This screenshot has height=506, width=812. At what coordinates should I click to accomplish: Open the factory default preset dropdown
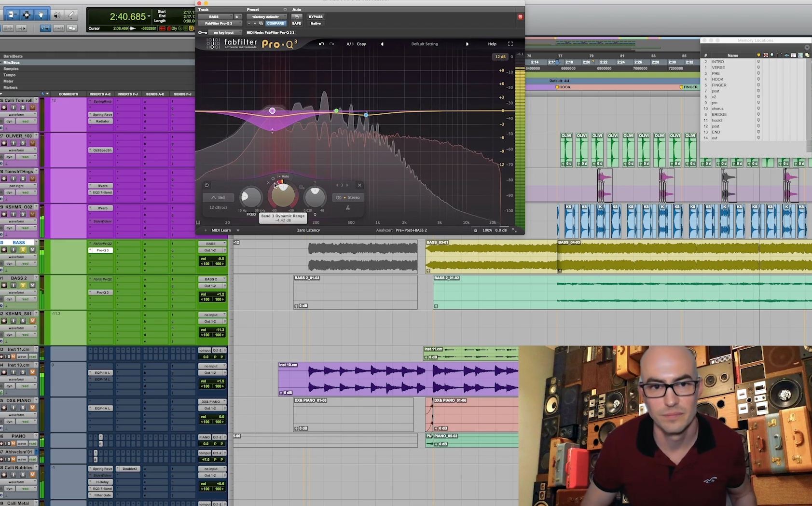pos(267,17)
